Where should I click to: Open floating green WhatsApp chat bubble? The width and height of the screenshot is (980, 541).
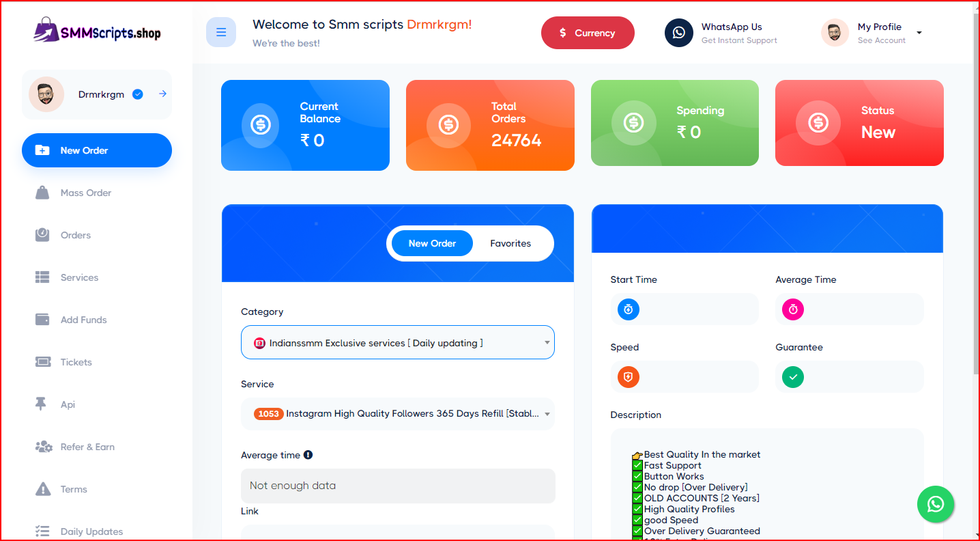(x=935, y=504)
